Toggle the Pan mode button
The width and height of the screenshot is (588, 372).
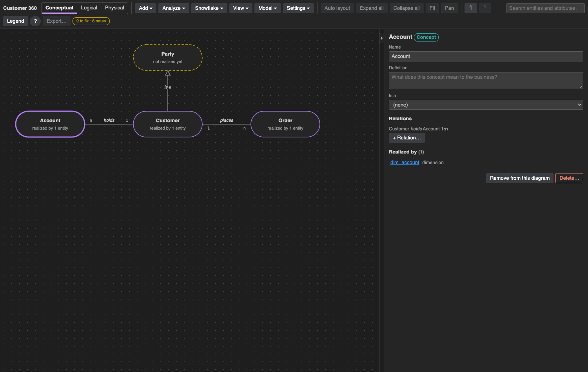pyautogui.click(x=449, y=8)
